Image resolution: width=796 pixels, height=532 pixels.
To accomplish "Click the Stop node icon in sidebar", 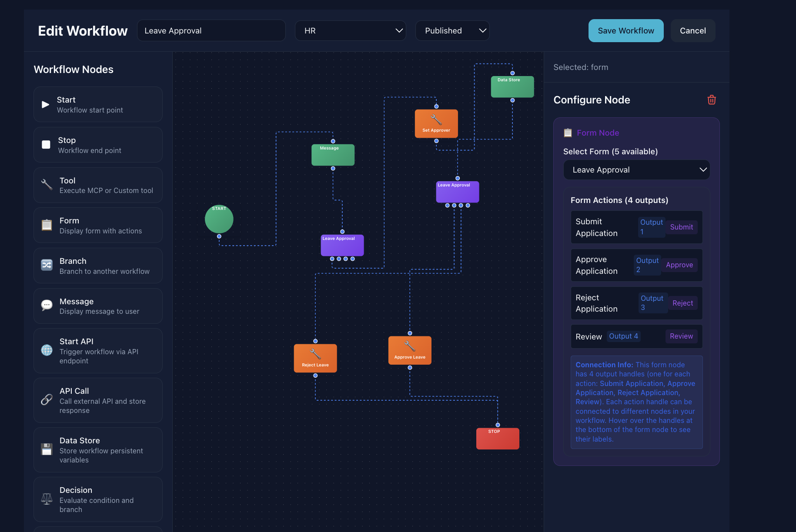I will point(46,144).
